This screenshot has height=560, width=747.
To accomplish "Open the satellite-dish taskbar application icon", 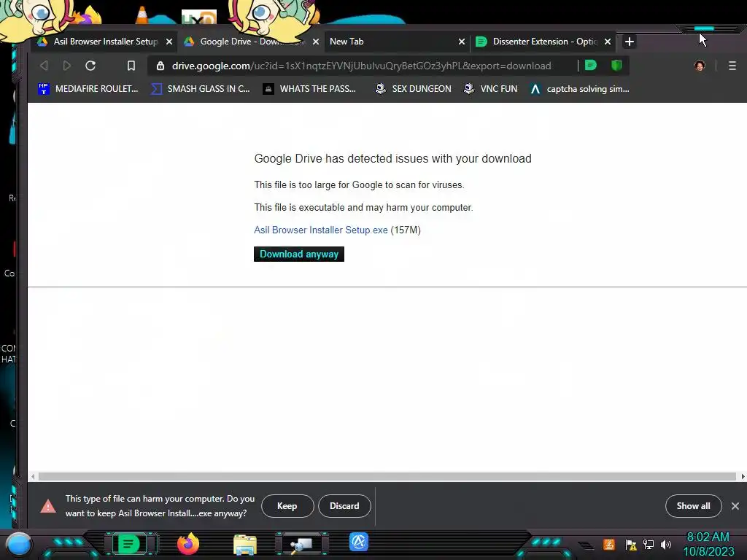I will [x=301, y=544].
